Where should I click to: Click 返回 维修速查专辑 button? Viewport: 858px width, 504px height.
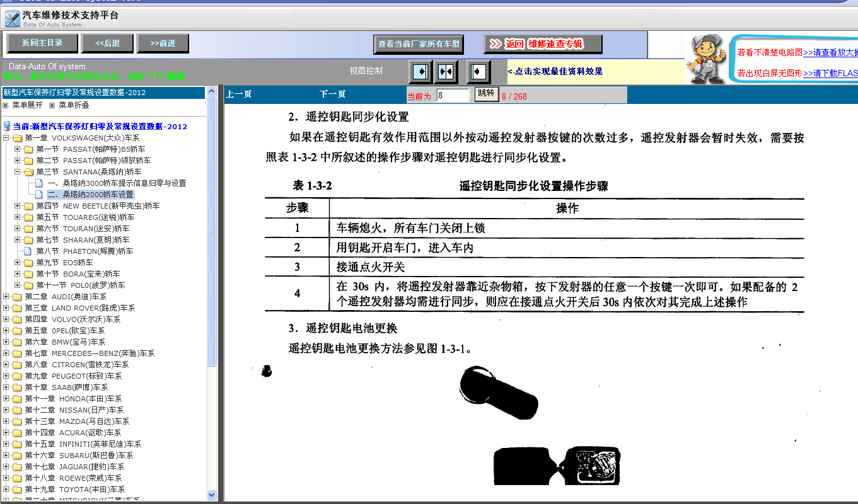[x=543, y=44]
